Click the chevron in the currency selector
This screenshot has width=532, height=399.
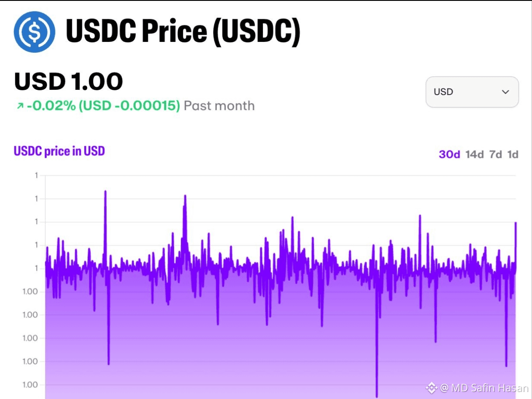point(505,92)
